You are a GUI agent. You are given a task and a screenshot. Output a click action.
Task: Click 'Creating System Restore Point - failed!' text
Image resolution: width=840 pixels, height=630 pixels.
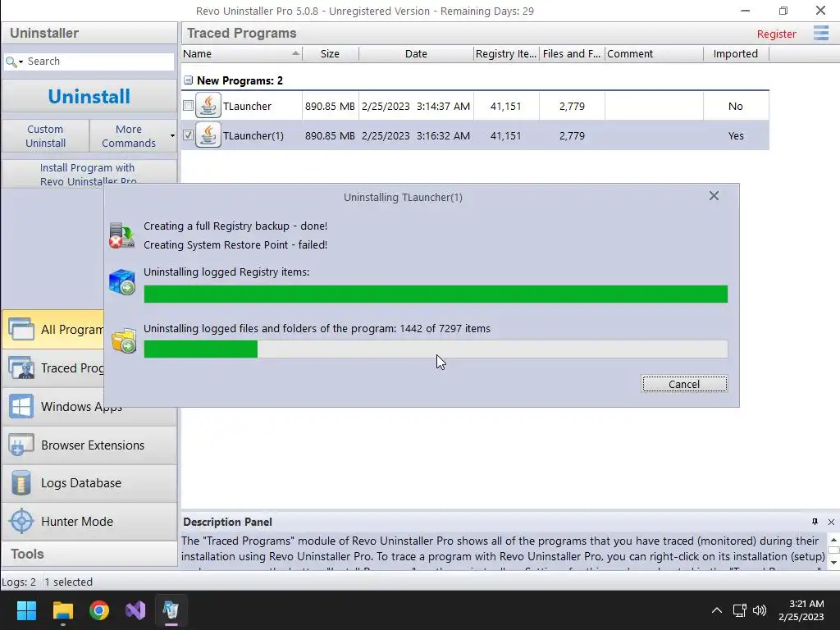click(x=235, y=244)
